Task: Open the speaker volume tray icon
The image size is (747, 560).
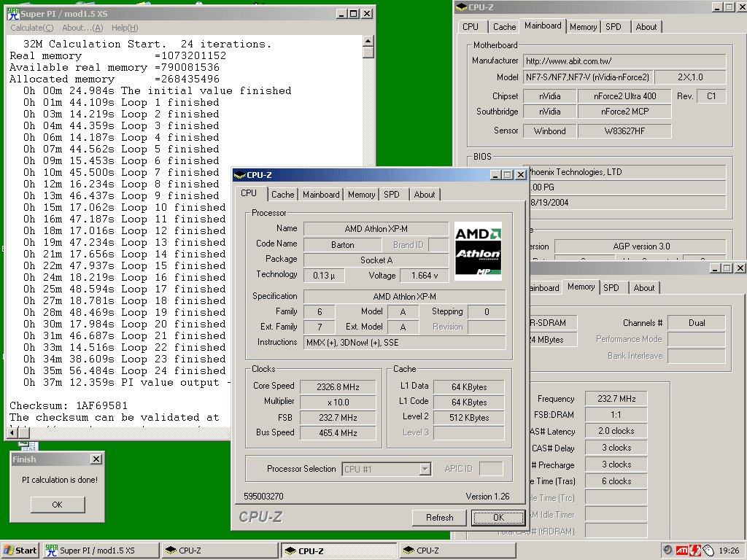Action: [x=668, y=551]
